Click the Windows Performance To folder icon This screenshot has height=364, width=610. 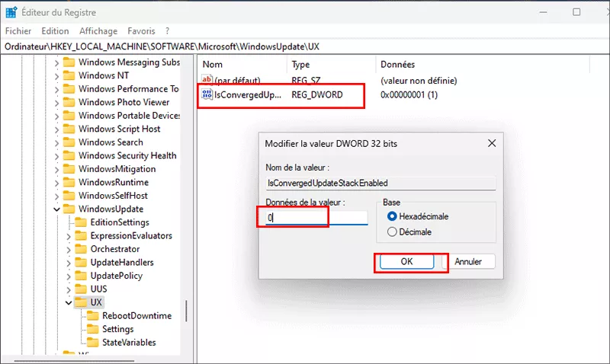(69, 88)
